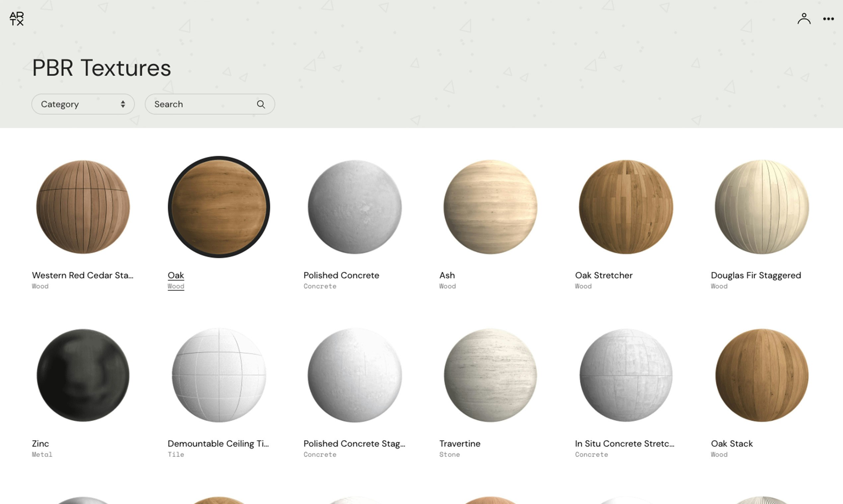The width and height of the screenshot is (843, 504).
Task: Open the user account icon
Action: (x=804, y=19)
